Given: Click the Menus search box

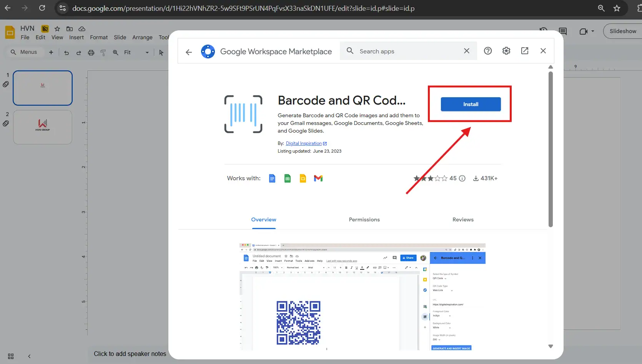Looking at the screenshot, I should [x=25, y=52].
